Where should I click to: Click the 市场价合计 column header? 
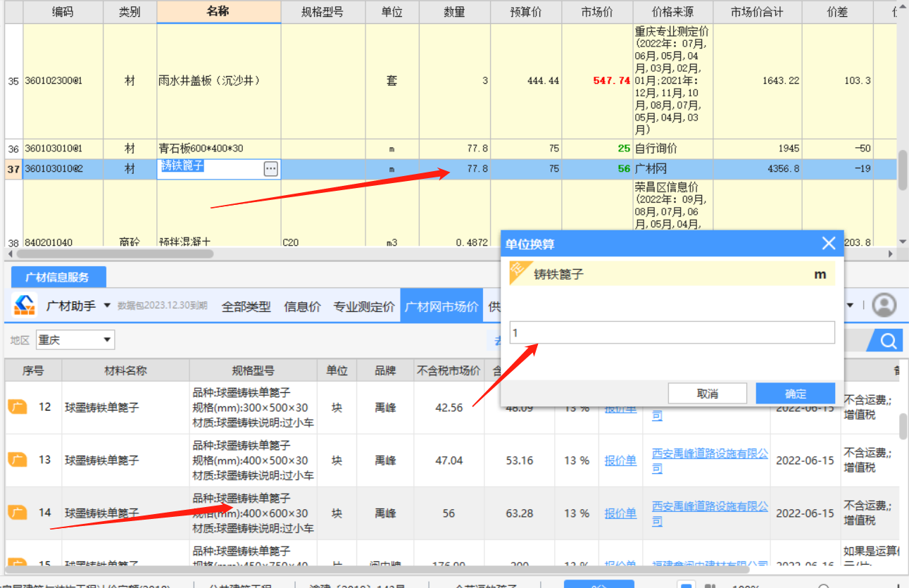(757, 12)
